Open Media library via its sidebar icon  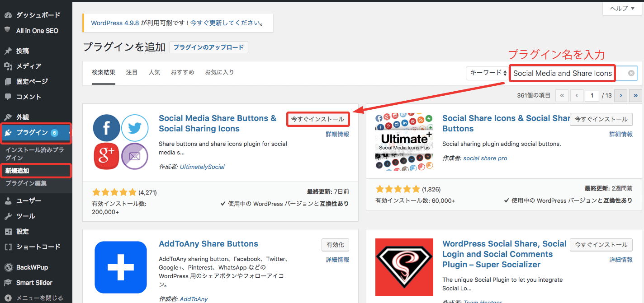[x=8, y=66]
